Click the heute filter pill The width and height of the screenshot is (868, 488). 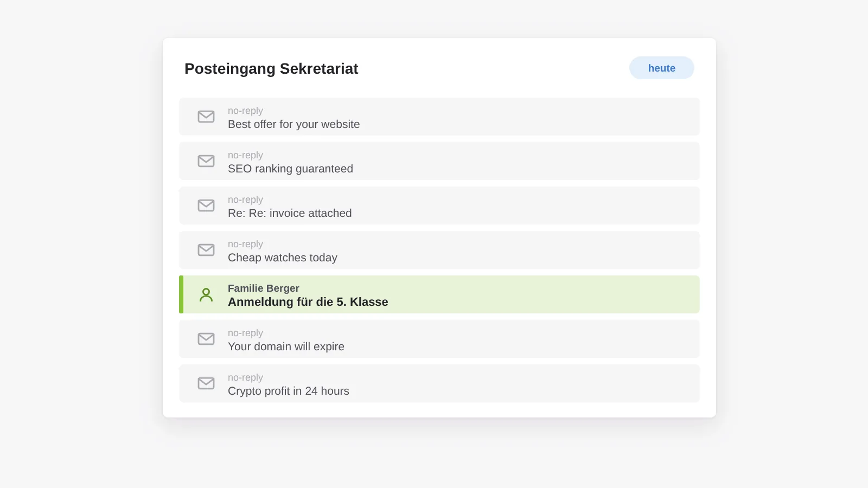click(662, 68)
